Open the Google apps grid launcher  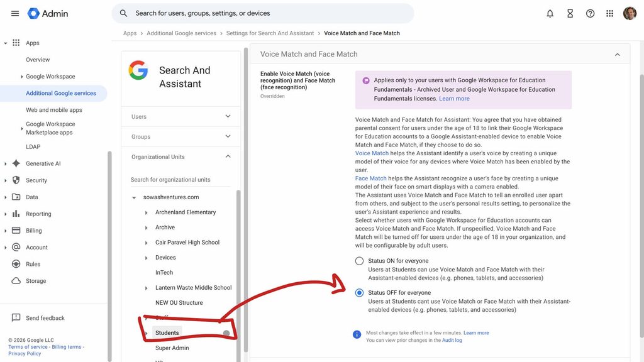click(610, 13)
